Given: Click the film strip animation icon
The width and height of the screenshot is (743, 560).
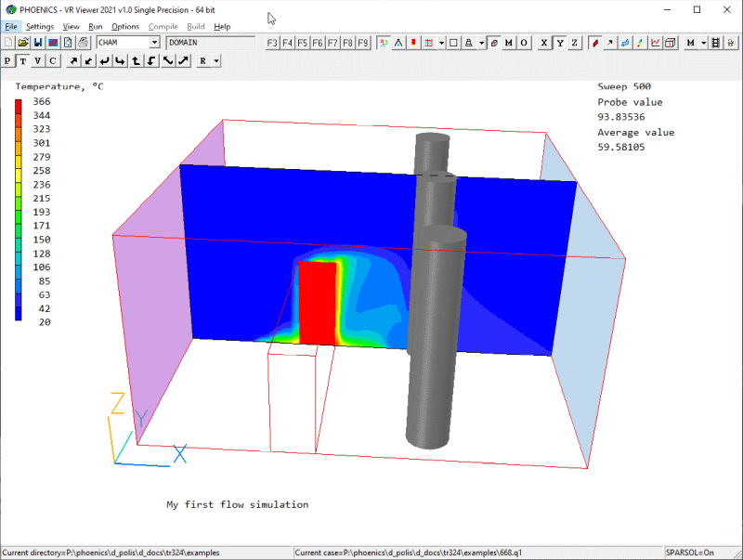Looking at the screenshot, I should point(716,43).
